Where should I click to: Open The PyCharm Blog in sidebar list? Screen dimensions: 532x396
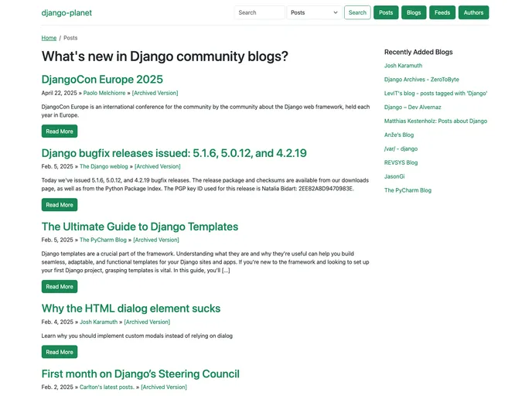[x=408, y=190]
